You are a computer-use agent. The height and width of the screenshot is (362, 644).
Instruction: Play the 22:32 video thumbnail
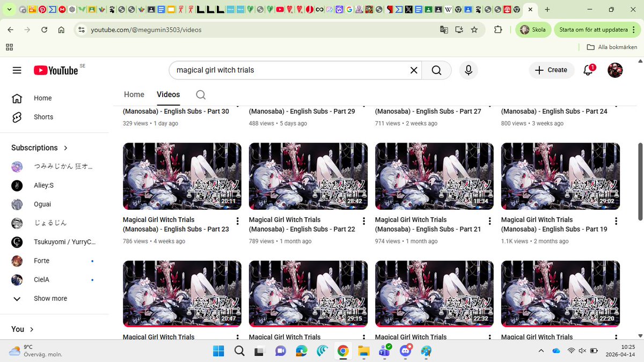(x=434, y=294)
